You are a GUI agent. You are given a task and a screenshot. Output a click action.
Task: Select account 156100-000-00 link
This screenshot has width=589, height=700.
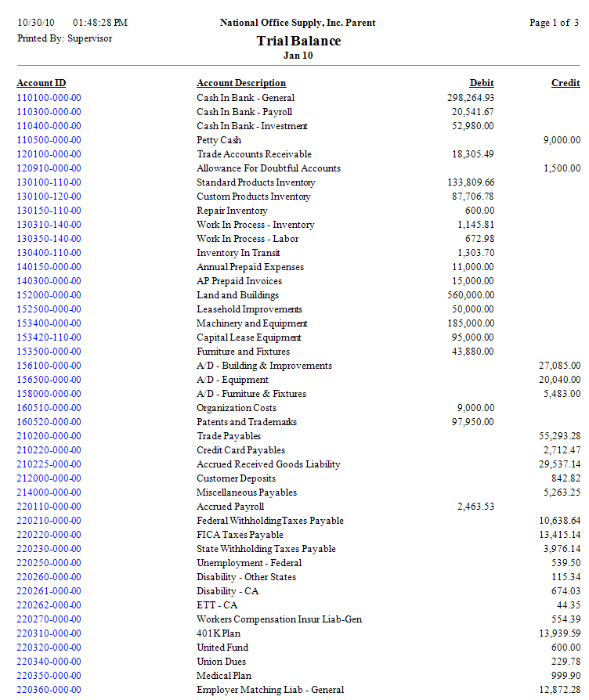coord(49,366)
